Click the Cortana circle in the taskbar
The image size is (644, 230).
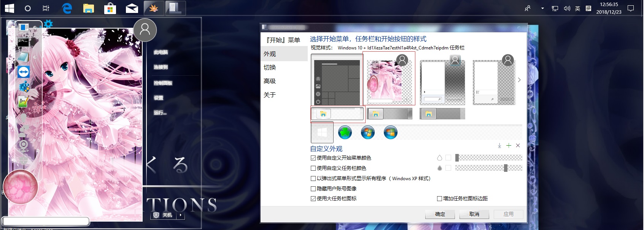click(x=28, y=8)
